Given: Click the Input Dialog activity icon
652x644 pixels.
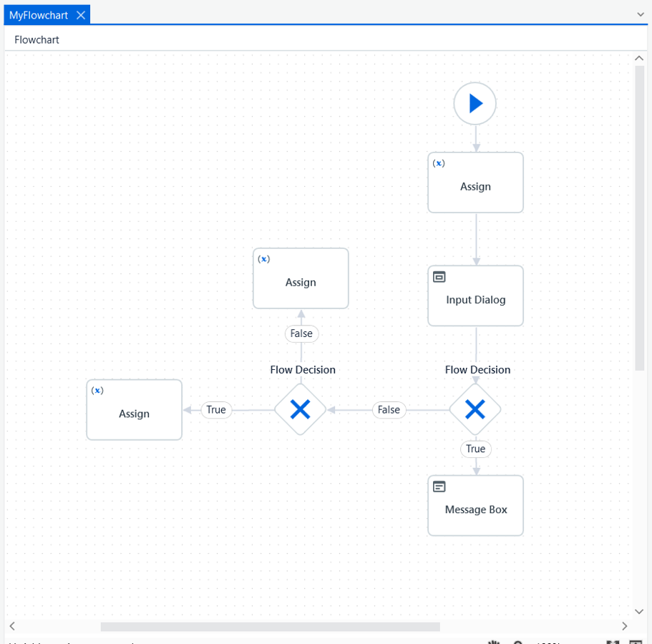Looking at the screenshot, I should 439,277.
